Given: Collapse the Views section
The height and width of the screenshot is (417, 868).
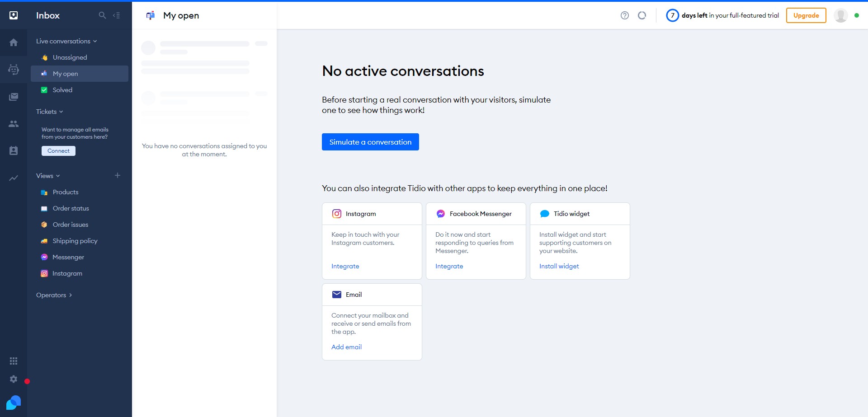Looking at the screenshot, I should click(x=48, y=176).
